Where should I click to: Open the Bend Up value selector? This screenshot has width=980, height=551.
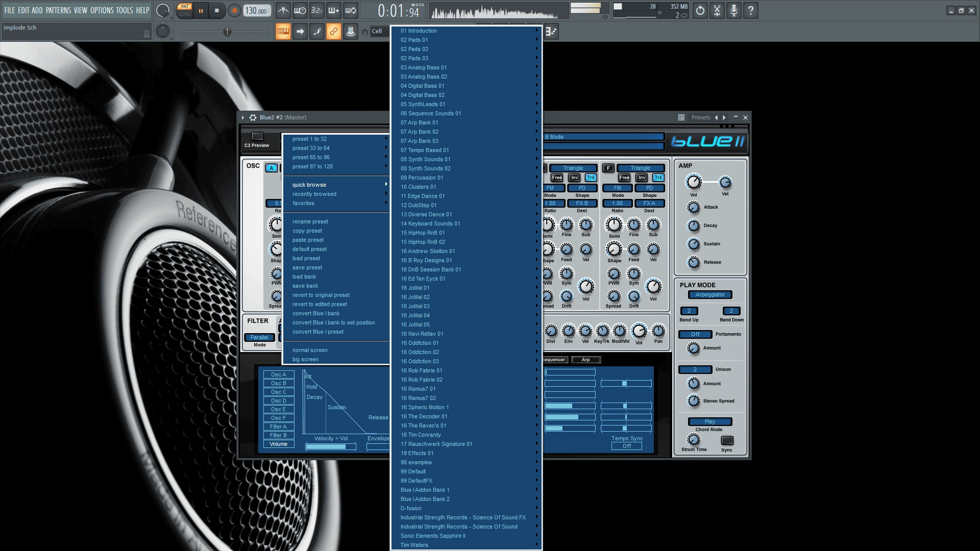pyautogui.click(x=689, y=311)
